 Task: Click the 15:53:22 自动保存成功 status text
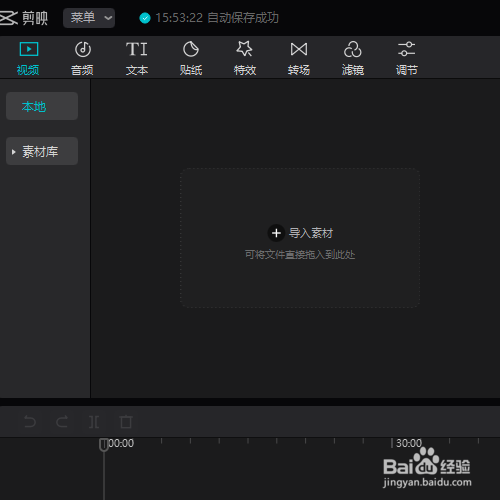coord(217,18)
